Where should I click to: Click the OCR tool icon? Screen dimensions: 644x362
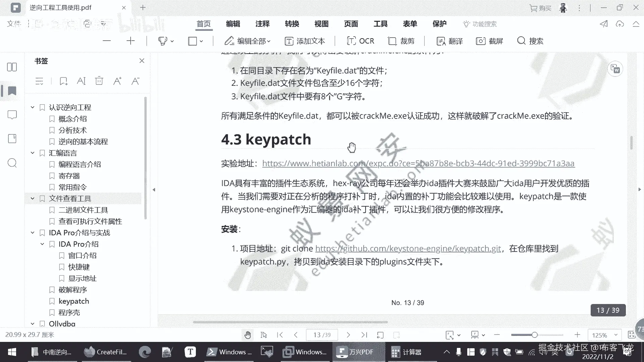tap(352, 41)
